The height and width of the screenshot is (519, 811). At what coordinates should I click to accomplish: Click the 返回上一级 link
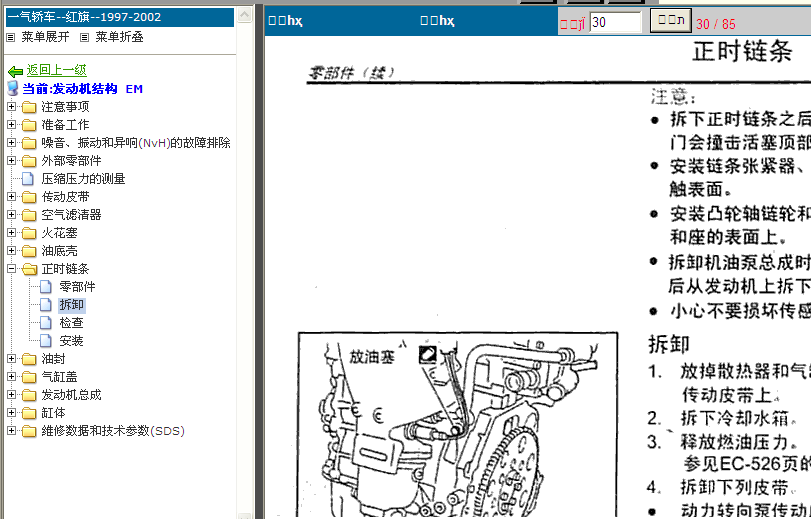tap(56, 70)
